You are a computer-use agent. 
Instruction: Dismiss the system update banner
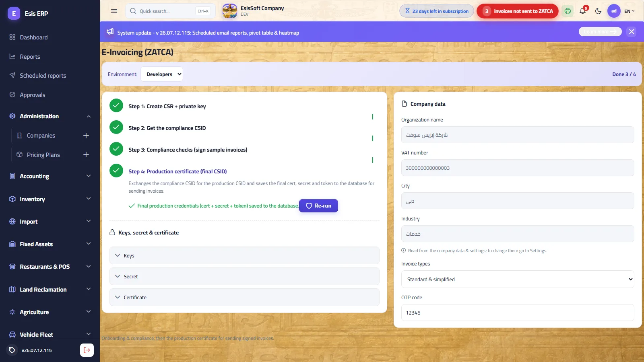(632, 31)
